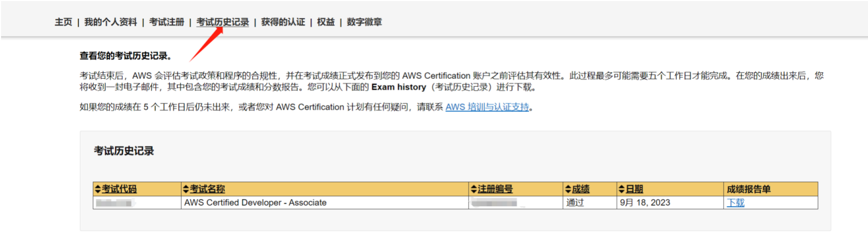
Task: Click the sort arrows icon beside 成绩
Action: pos(568,189)
